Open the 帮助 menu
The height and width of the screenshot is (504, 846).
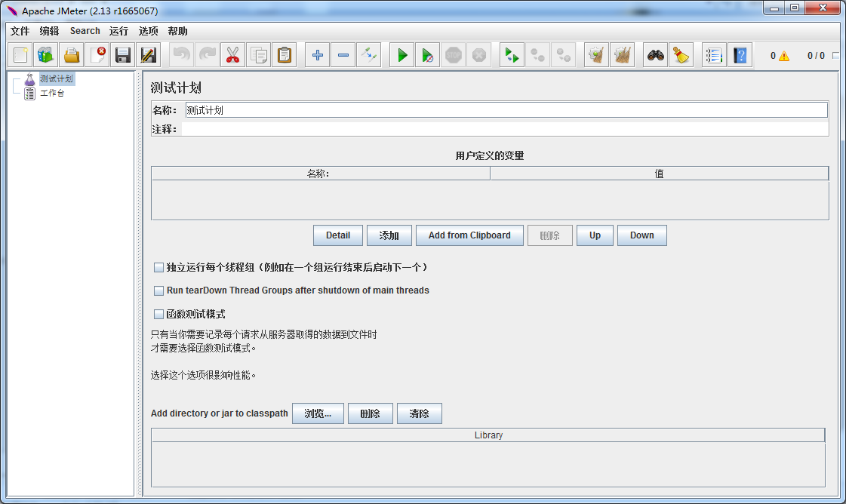tap(177, 31)
